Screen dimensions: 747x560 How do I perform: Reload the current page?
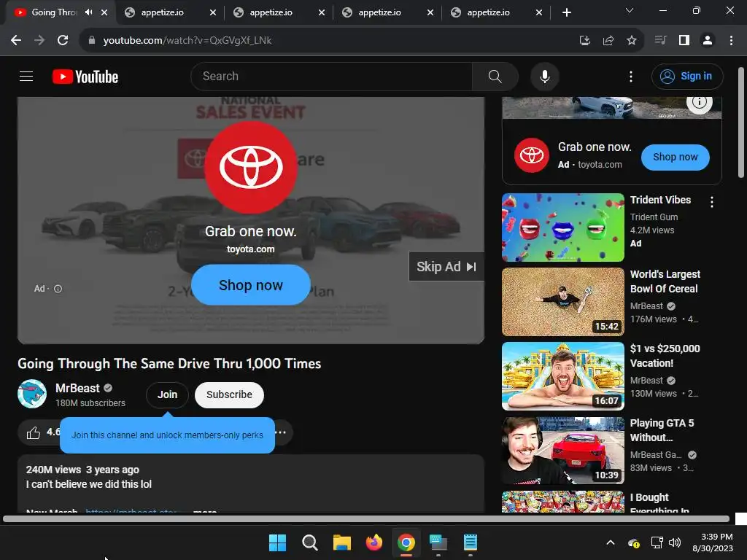click(63, 41)
